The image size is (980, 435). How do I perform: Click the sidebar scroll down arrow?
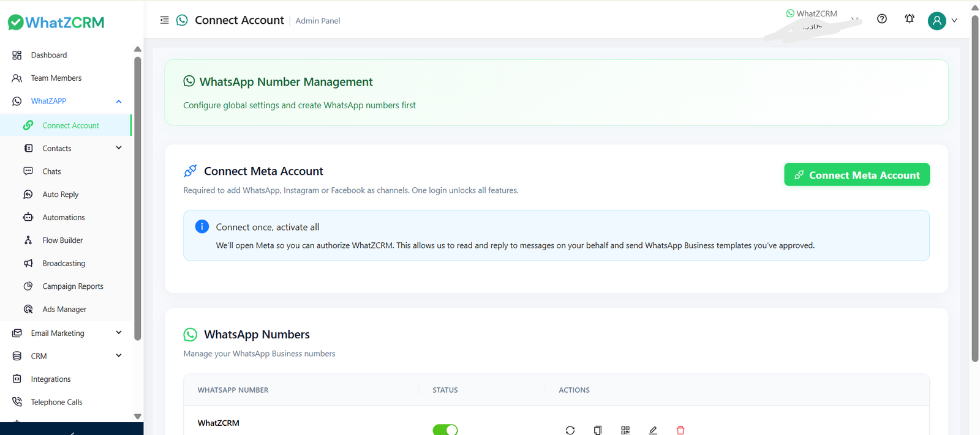138,417
